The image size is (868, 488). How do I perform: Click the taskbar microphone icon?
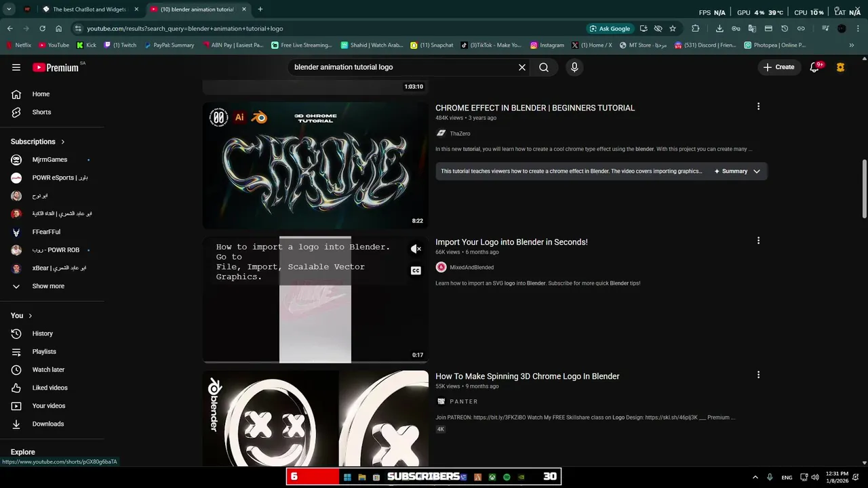click(770, 477)
